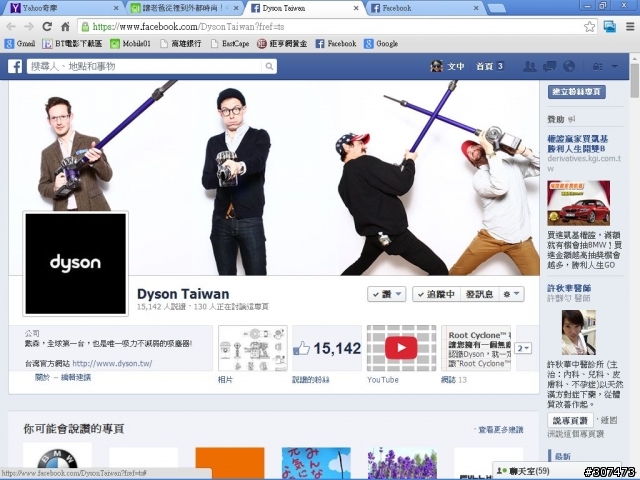Click the page vertical scrollbar thumb

click(635, 80)
